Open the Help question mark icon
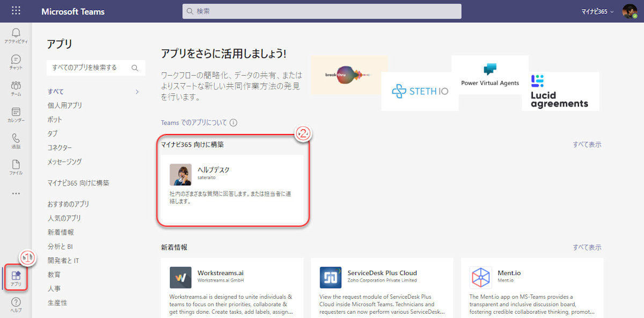The height and width of the screenshot is (318, 644). (16, 302)
